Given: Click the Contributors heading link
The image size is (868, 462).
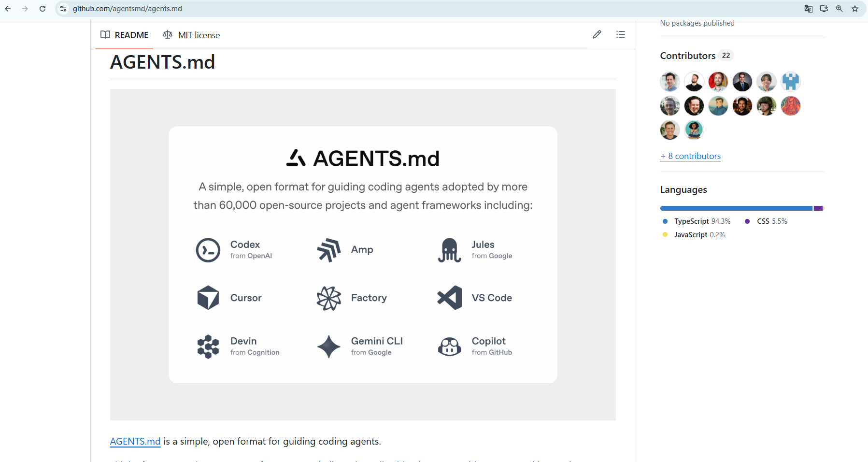Looking at the screenshot, I should tap(688, 56).
